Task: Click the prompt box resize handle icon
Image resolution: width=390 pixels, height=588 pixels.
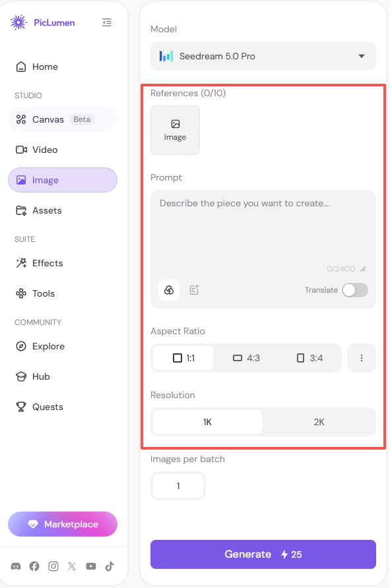Action: 363,269
